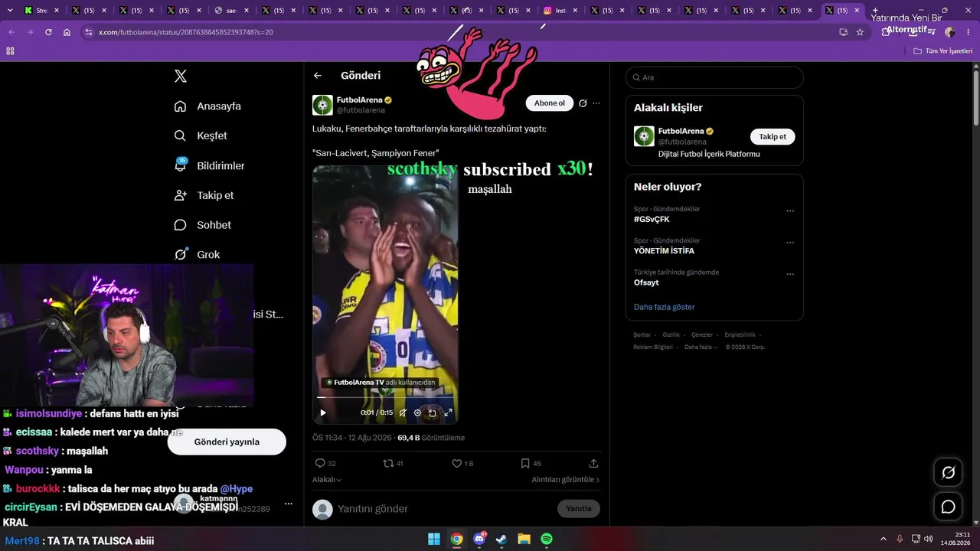This screenshot has width=980, height=551.
Task: Open Bildirimler notifications
Action: [209, 165]
